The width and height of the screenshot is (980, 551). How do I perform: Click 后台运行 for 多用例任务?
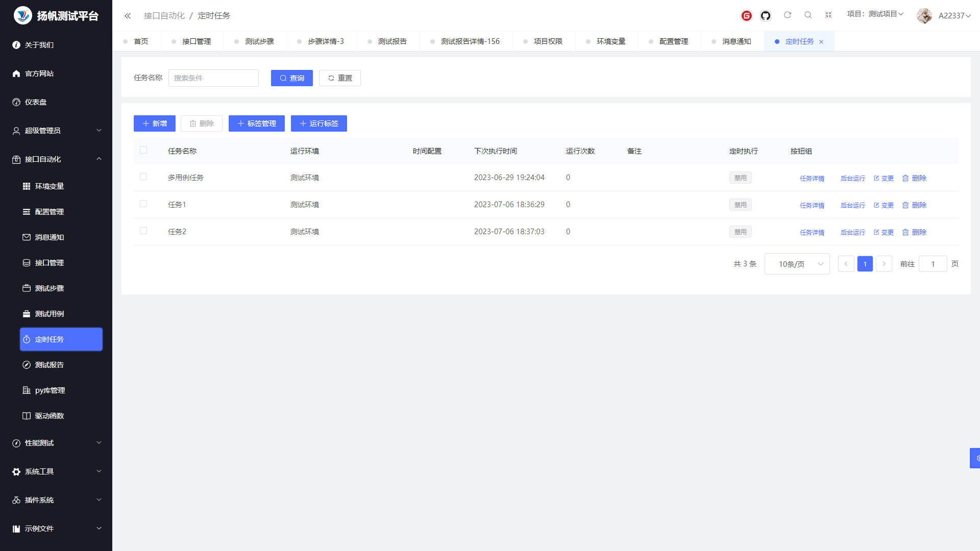852,178
